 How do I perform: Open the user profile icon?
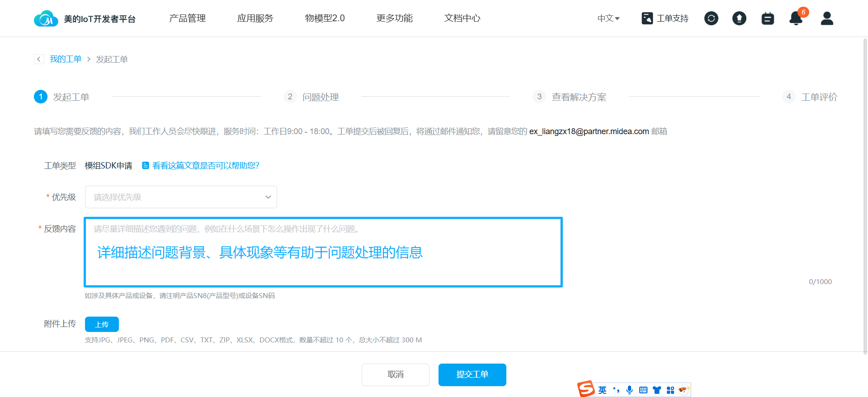coord(827,19)
